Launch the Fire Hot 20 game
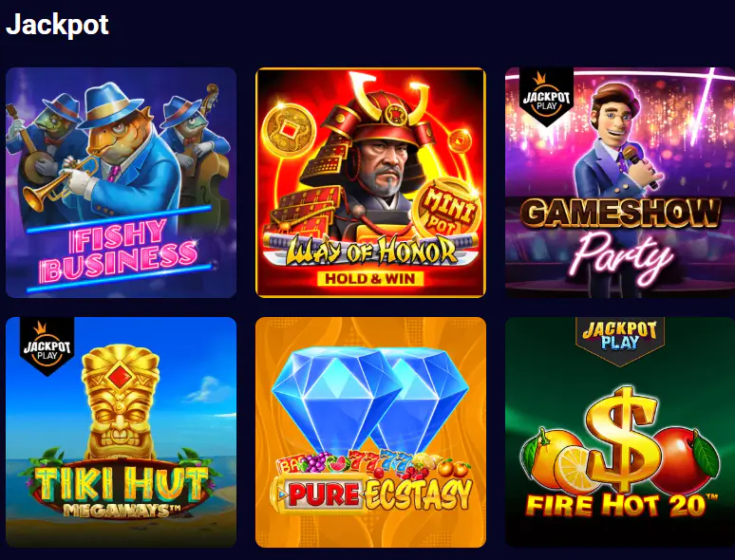 [620, 432]
